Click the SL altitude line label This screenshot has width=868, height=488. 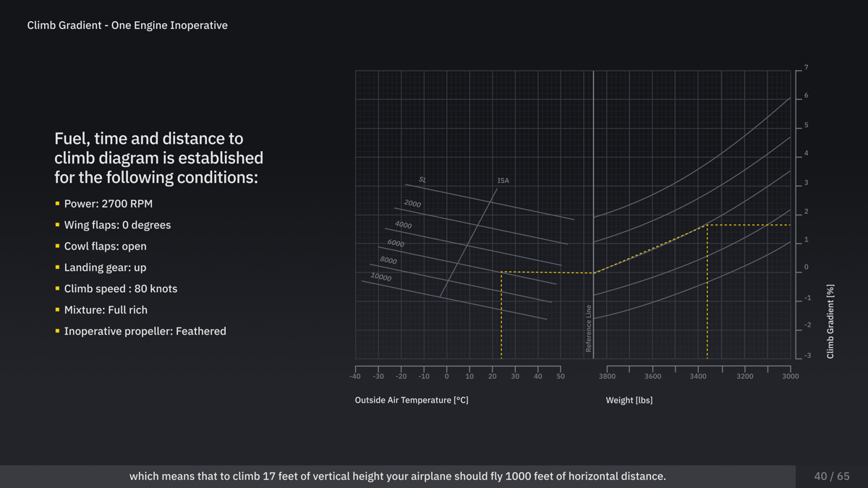click(x=422, y=179)
